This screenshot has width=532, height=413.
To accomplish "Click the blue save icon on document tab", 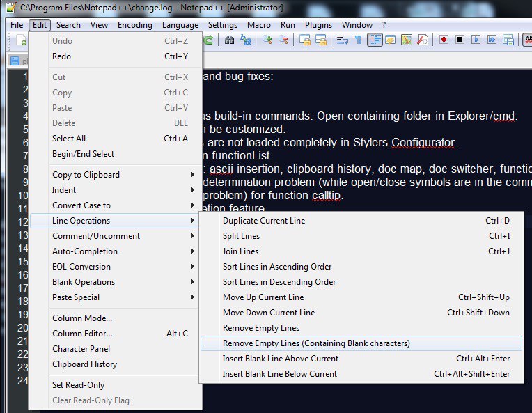I will click(x=15, y=61).
